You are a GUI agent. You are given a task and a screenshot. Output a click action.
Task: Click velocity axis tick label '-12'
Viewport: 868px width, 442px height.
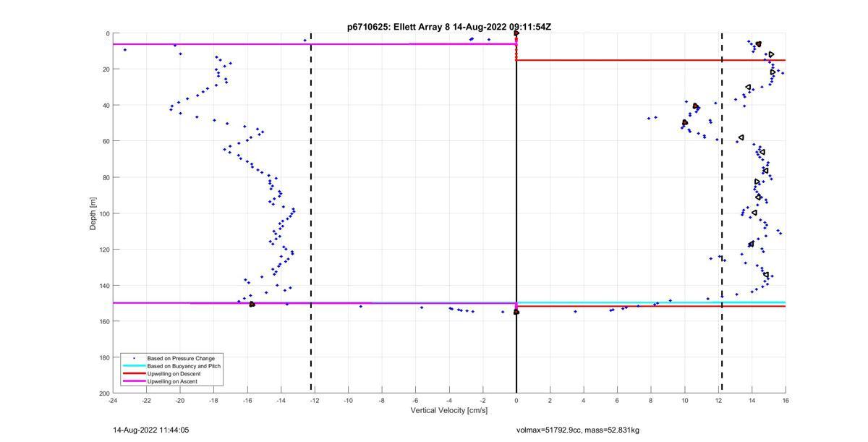tap(315, 400)
